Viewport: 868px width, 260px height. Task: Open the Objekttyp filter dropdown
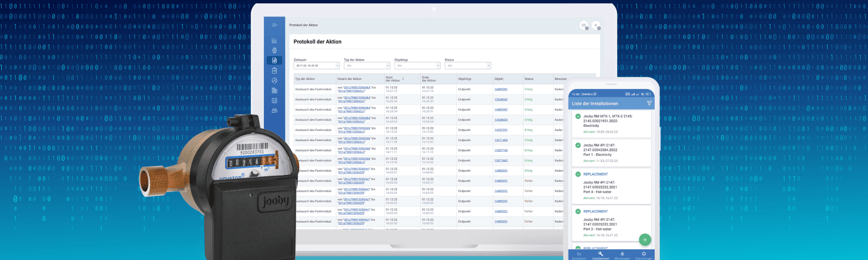tap(417, 66)
